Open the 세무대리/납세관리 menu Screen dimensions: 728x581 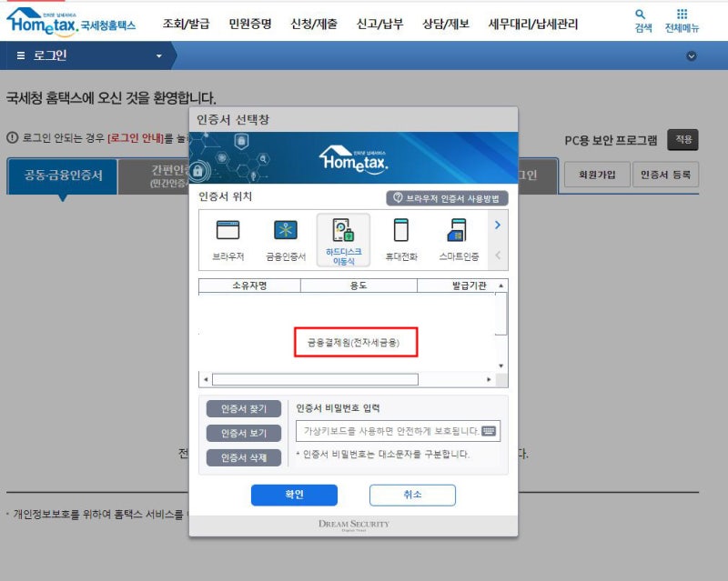533,24
